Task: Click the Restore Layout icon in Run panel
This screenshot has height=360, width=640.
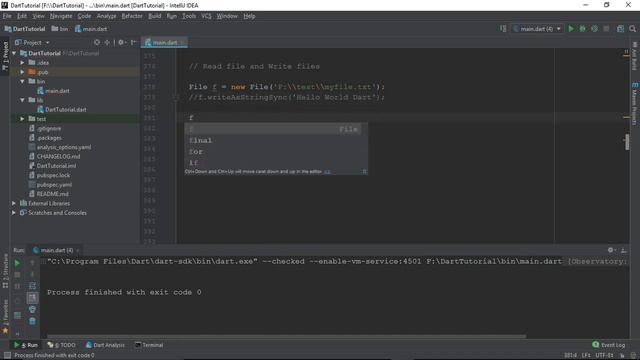Action: [18, 315]
